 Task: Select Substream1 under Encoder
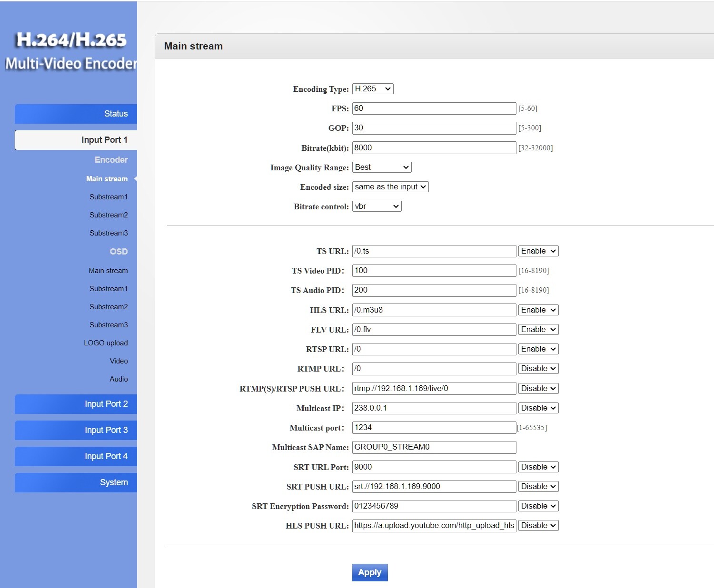pyautogui.click(x=109, y=197)
